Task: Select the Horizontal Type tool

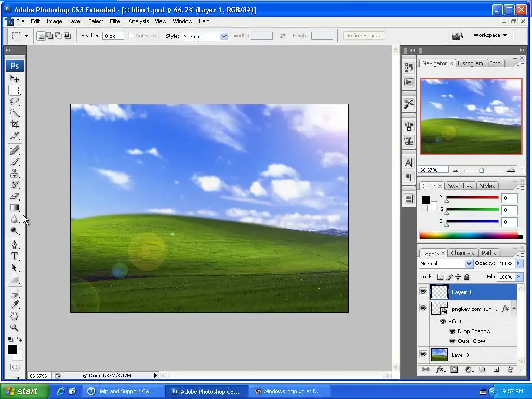Action: (14, 257)
